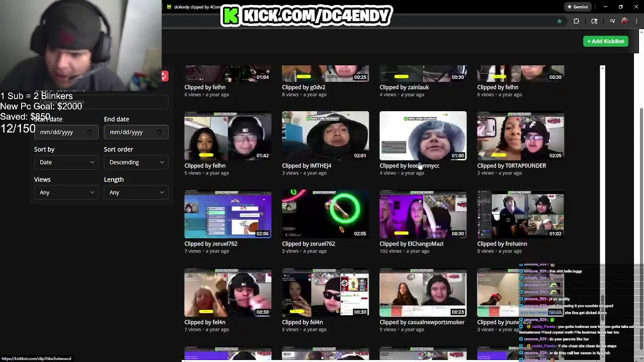Viewport: 644px width, 362px height.
Task: Open the 02:01 clip thumbnail by IMTHEJ4
Action: [x=326, y=136]
